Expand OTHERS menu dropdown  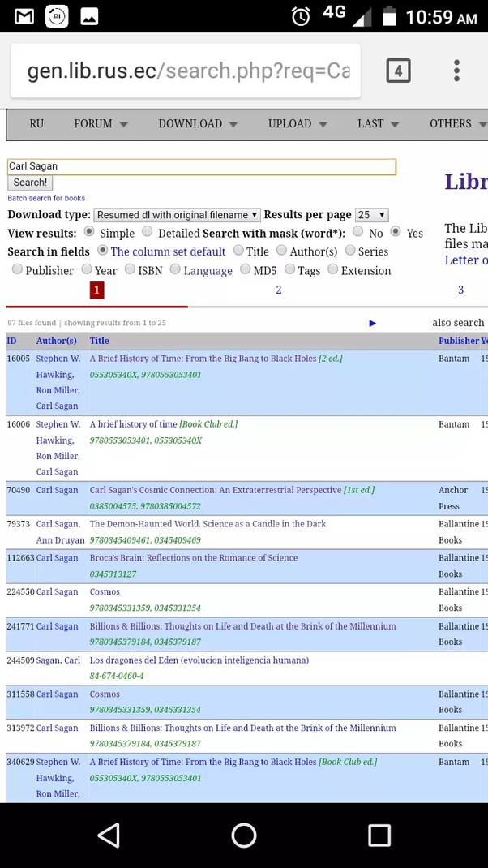[x=458, y=123]
